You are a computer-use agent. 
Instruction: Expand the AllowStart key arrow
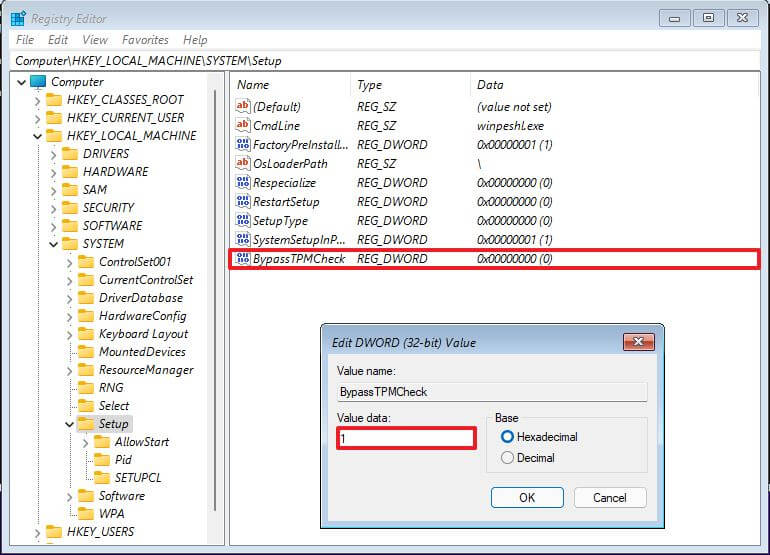(85, 443)
